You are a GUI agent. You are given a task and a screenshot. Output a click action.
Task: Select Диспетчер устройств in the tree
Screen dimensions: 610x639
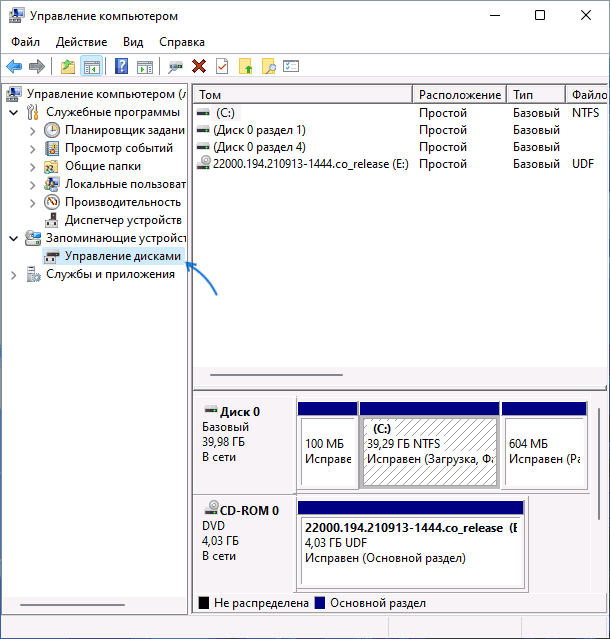123,220
